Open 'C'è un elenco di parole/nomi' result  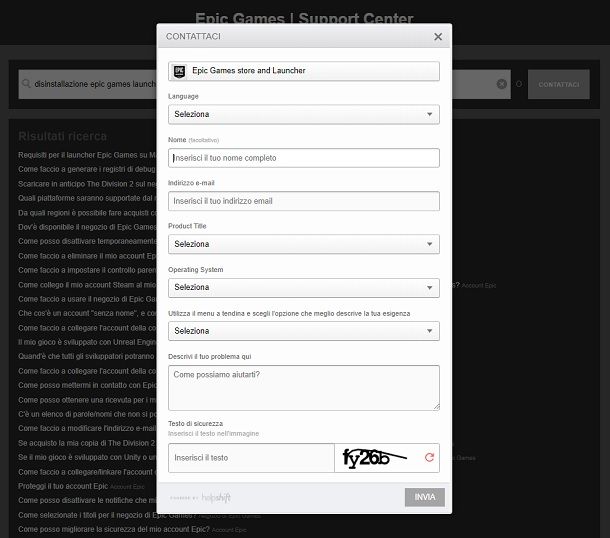(87, 414)
